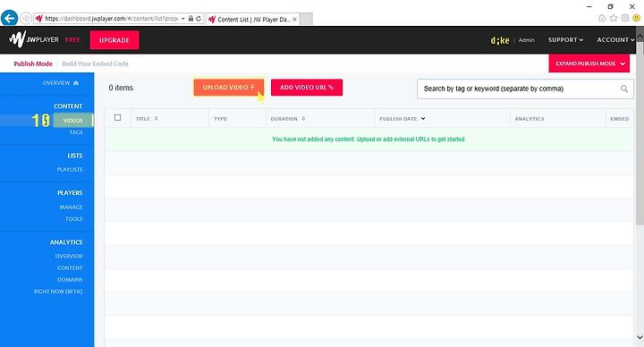Click the PLAYERS section heading

[71, 192]
